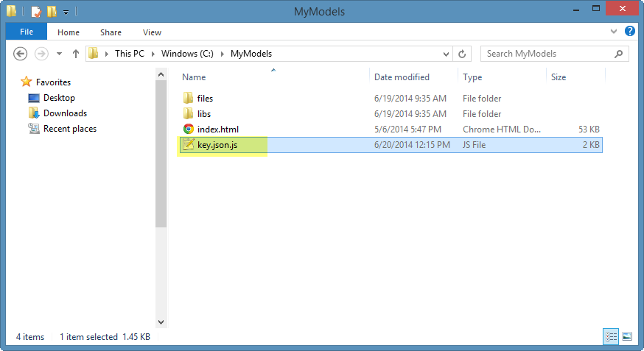Click the key.json.js file icon
The image size is (644, 351).
[188, 144]
